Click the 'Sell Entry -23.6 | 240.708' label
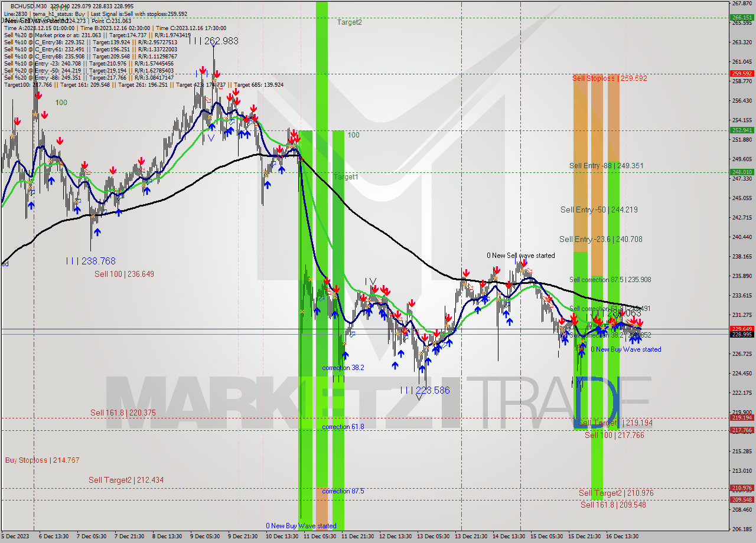This screenshot has height=543, width=756. pyautogui.click(x=601, y=239)
